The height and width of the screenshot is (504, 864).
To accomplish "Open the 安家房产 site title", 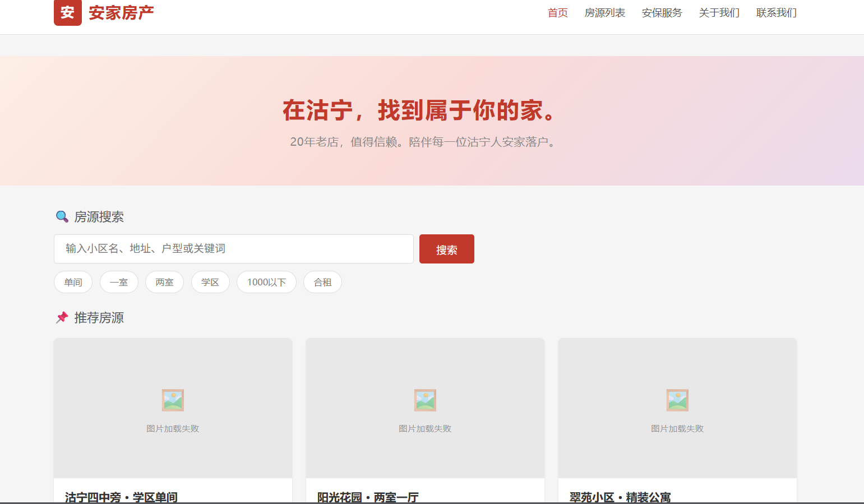I will point(121,12).
